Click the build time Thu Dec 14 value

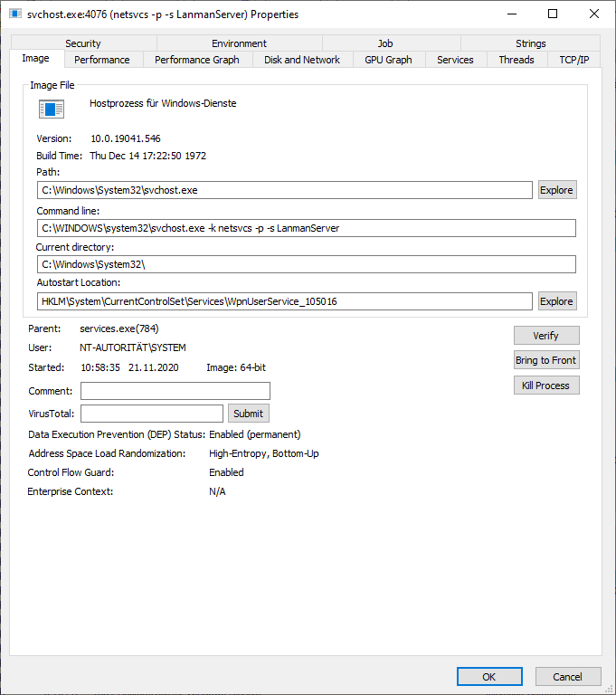pyautogui.click(x=147, y=156)
